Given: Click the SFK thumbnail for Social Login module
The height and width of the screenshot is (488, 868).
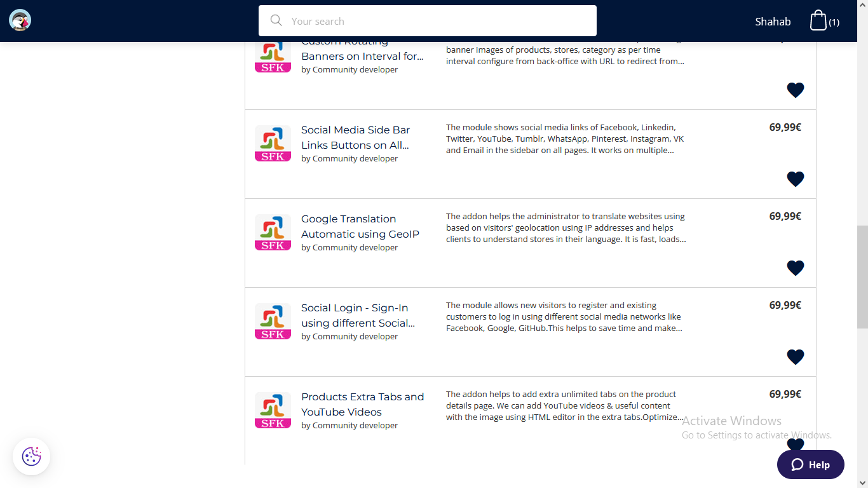Looking at the screenshot, I should 273,321.
